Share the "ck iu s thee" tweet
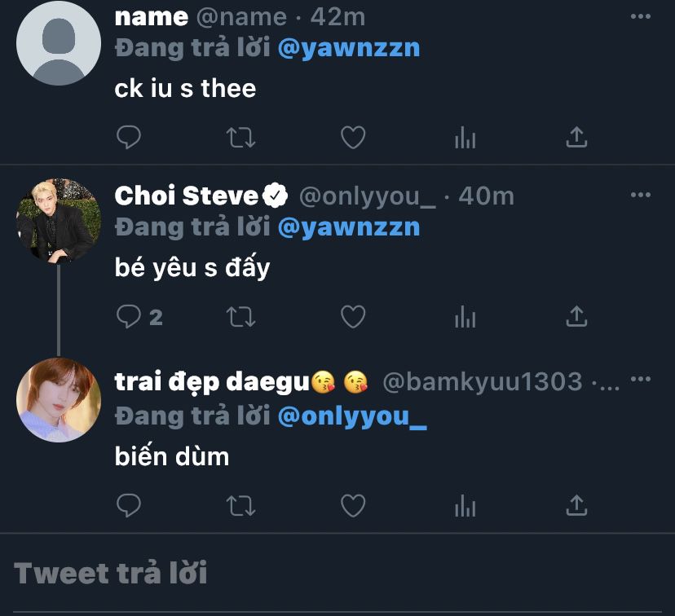Screen dimensions: 675x616 click(576, 137)
